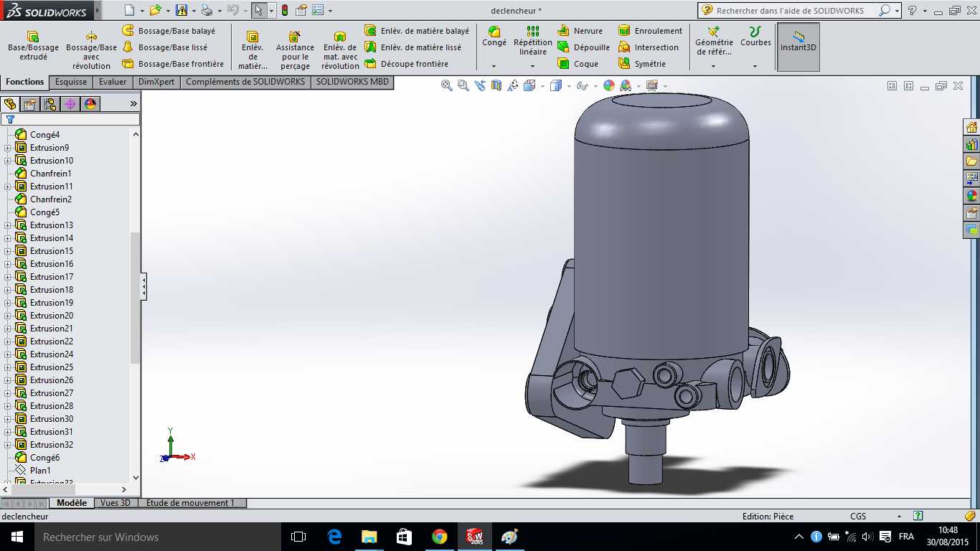Screen dimensions: 980x551
Task: Switch to the Vues 3D bottom tab
Action: [116, 503]
